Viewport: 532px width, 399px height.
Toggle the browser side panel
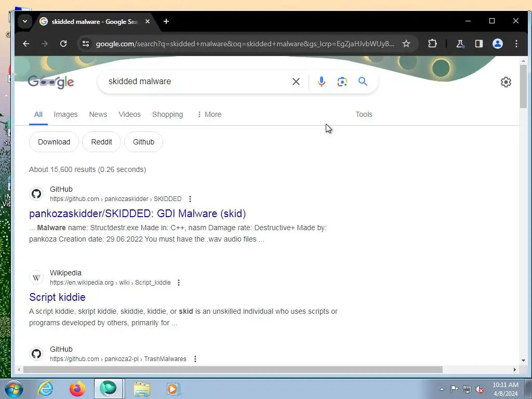point(478,44)
